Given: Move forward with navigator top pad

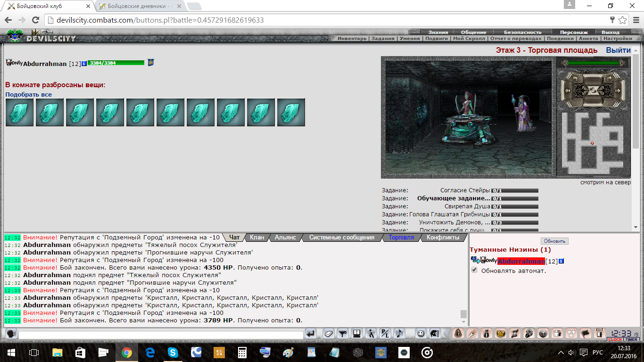Looking at the screenshot, I should (593, 80).
